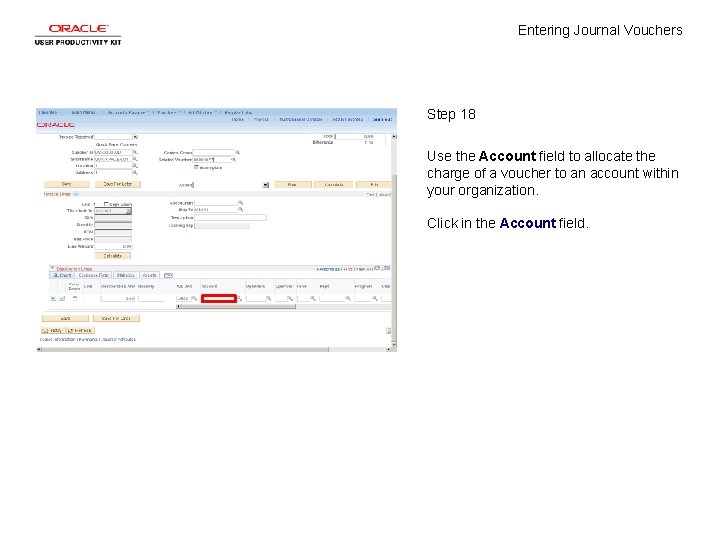Image resolution: width=720 pixels, height=540 pixels.
Task: Switch to the GL Chart tab
Action: coord(62,276)
